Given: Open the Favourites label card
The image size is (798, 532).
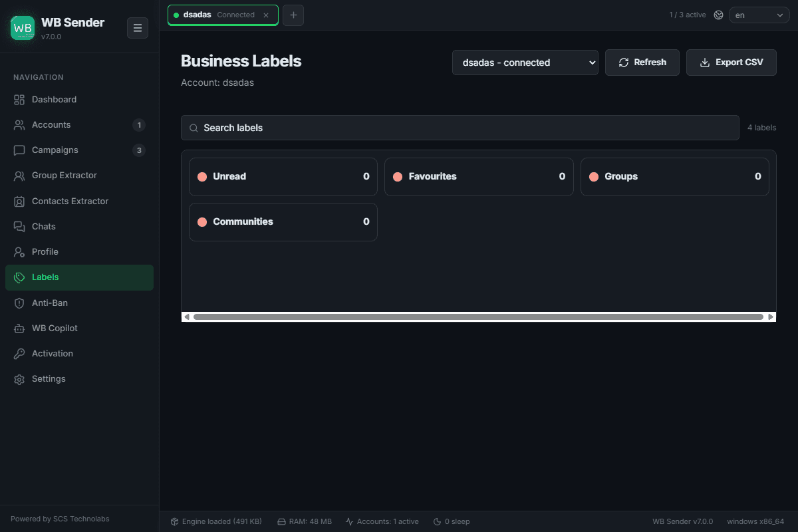Looking at the screenshot, I should (x=479, y=177).
